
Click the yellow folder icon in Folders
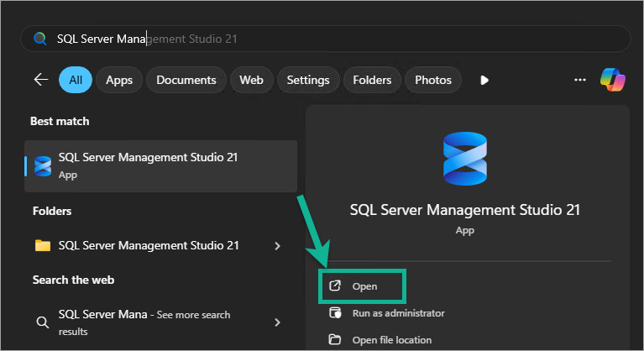(43, 245)
